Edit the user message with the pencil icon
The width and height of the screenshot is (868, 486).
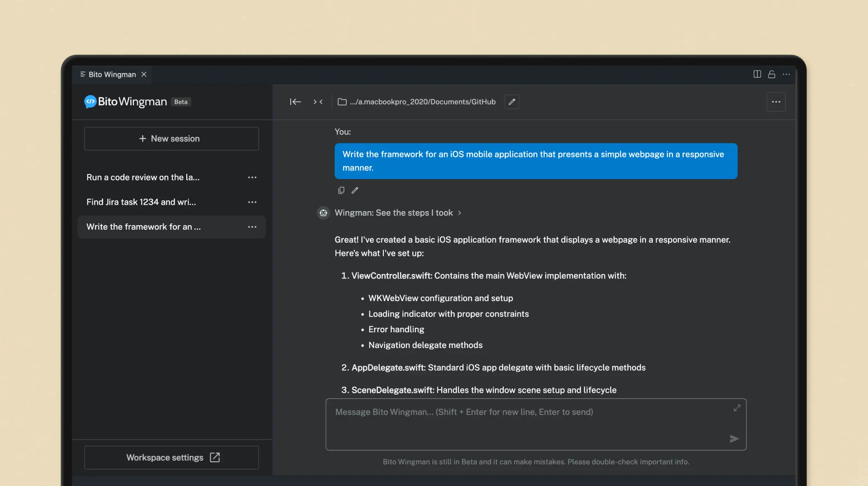(355, 190)
